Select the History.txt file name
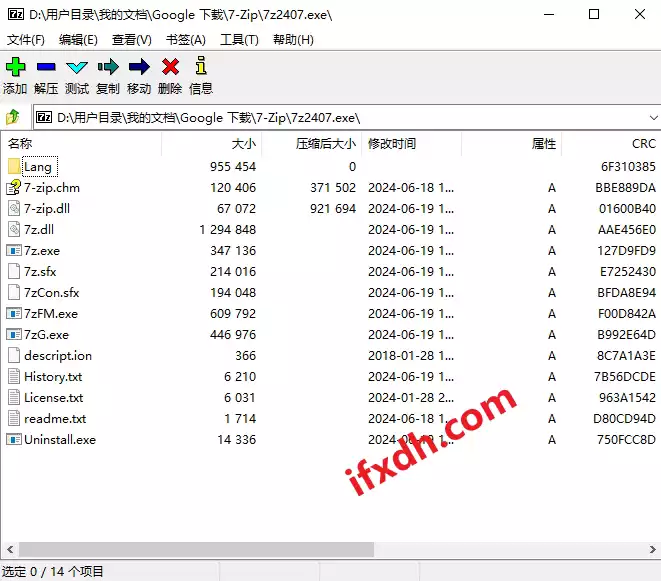Viewport: 661px width, 581px height. point(53,377)
